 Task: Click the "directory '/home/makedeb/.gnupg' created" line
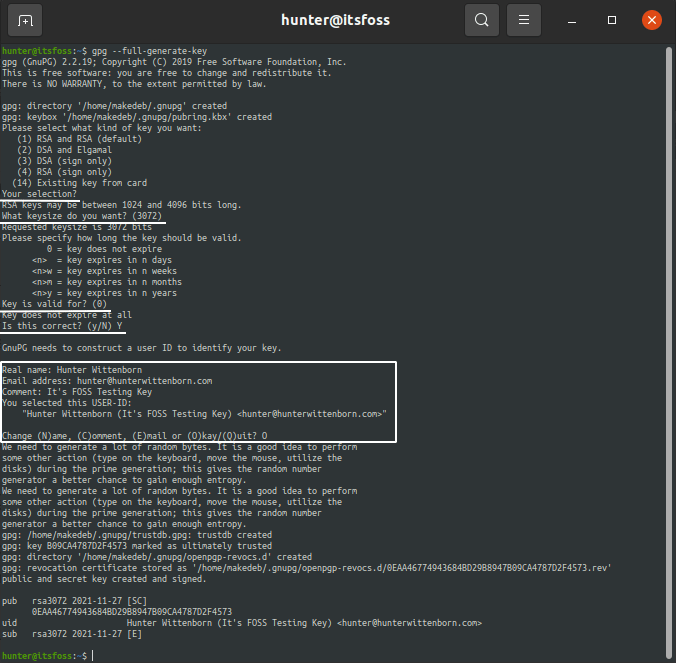click(x=114, y=106)
